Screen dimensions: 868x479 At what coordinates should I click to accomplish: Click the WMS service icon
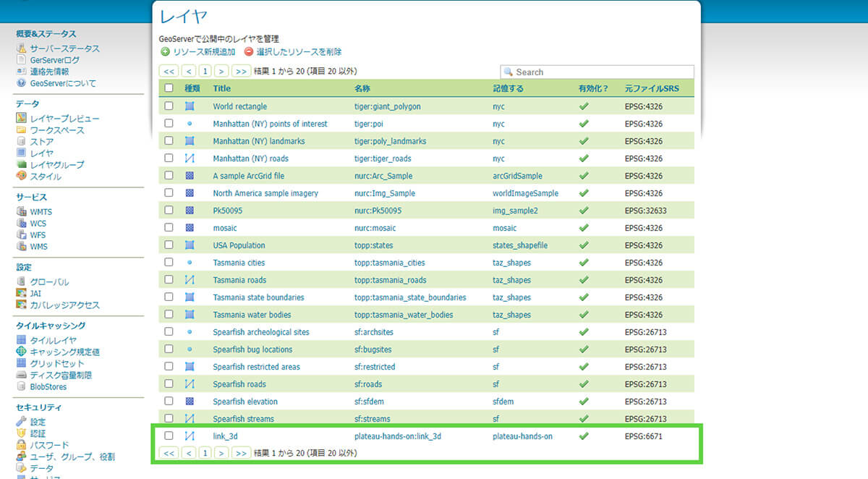coord(22,247)
